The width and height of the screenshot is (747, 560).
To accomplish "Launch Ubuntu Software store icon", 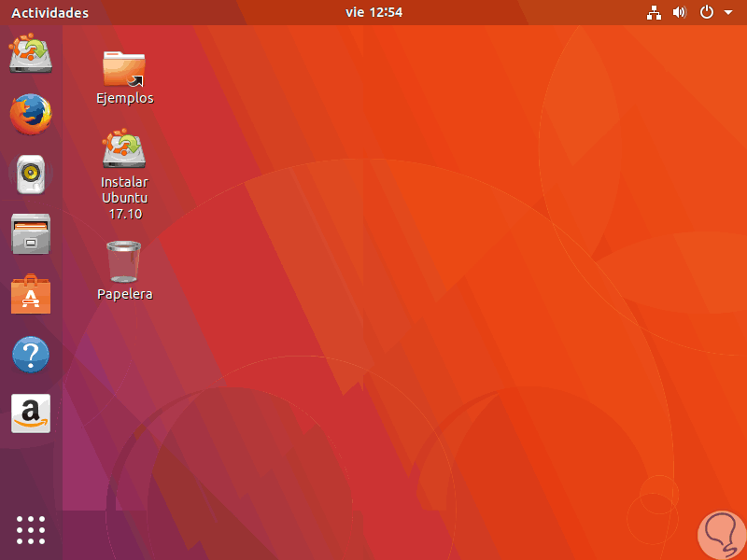I will [x=31, y=294].
